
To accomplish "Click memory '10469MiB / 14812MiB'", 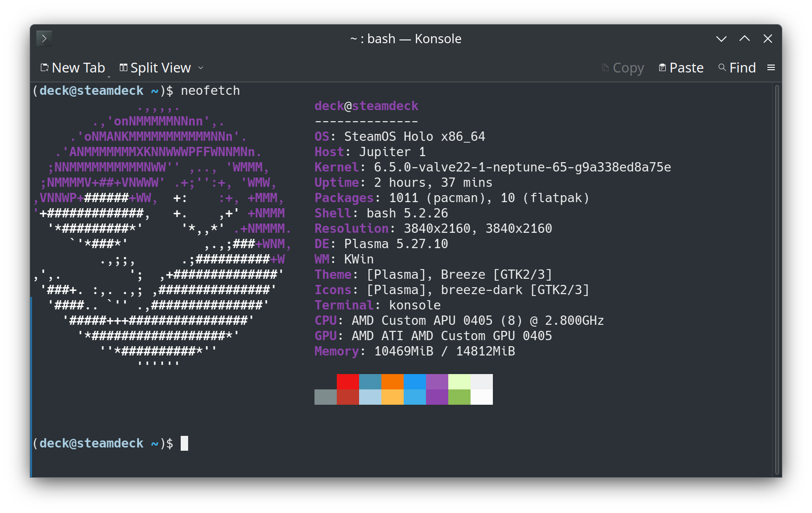I will click(x=445, y=351).
